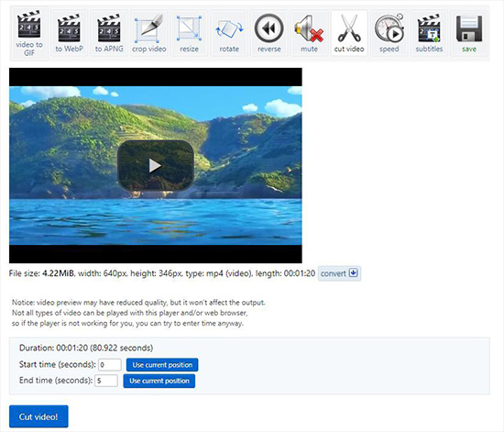504x432 pixels.
Task: Open the speed tool
Action: [389, 33]
